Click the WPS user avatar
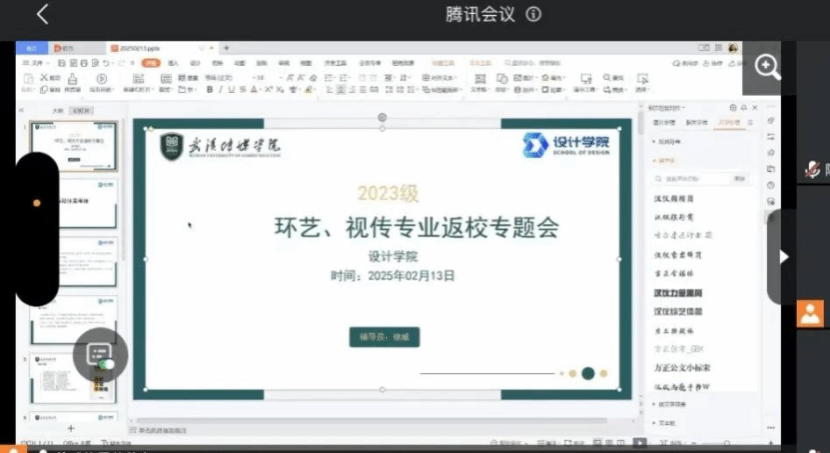830x453 pixels. point(733,48)
